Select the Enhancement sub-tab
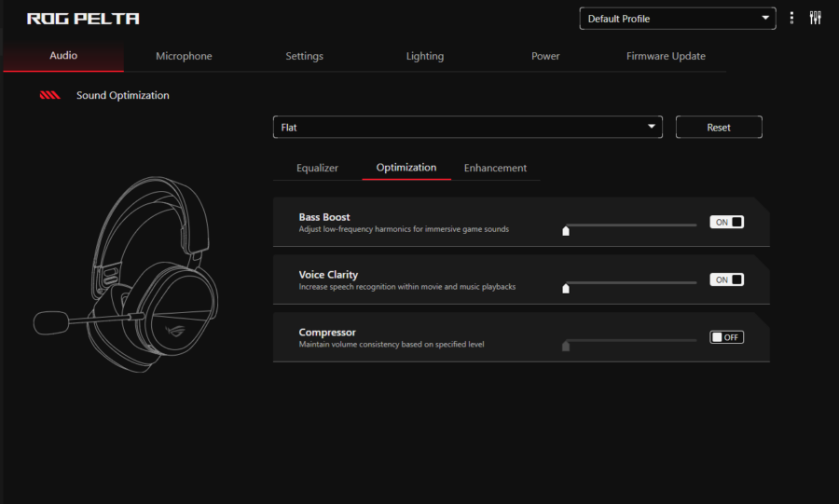Viewport: 839px width, 504px height. click(495, 168)
